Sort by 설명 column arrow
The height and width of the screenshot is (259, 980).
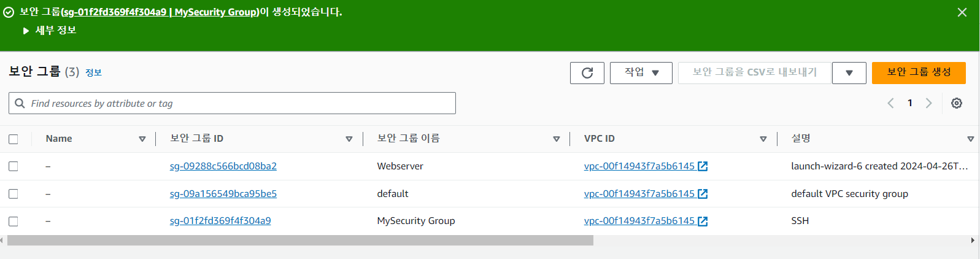pos(971,139)
